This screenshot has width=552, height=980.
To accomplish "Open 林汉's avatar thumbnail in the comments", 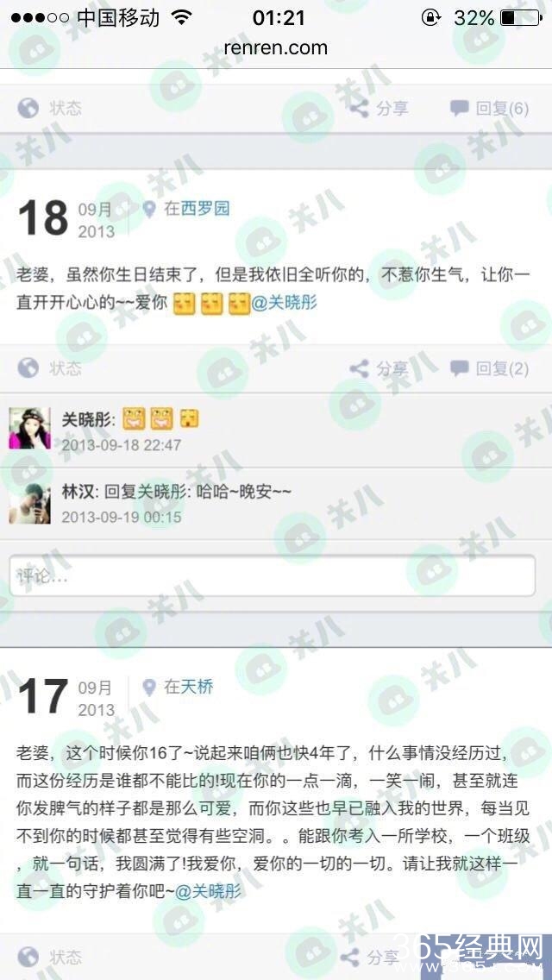I will (29, 503).
